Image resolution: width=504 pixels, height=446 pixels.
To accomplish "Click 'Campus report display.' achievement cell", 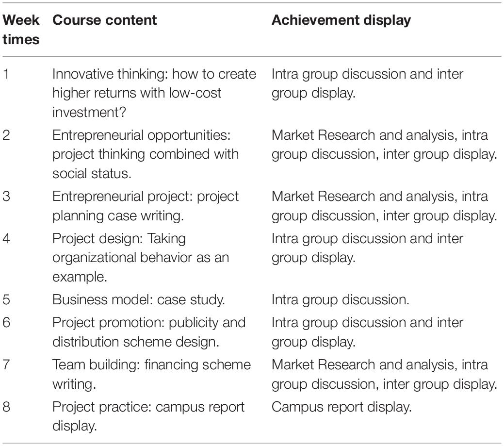I will point(341,407).
